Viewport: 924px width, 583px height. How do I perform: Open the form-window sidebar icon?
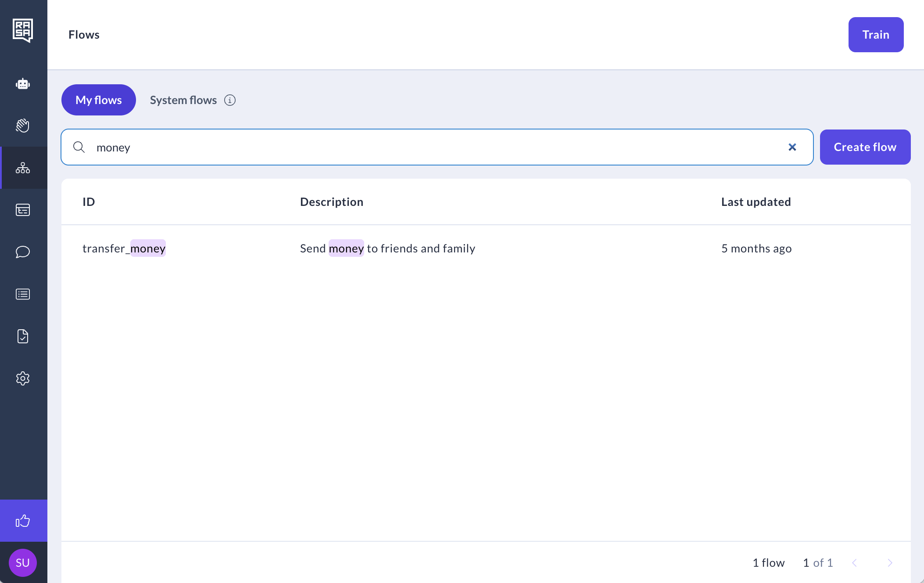pos(23,210)
